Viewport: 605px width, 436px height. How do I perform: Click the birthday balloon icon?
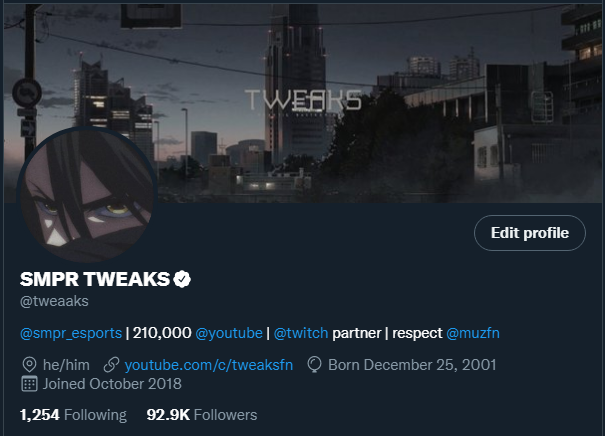click(314, 365)
